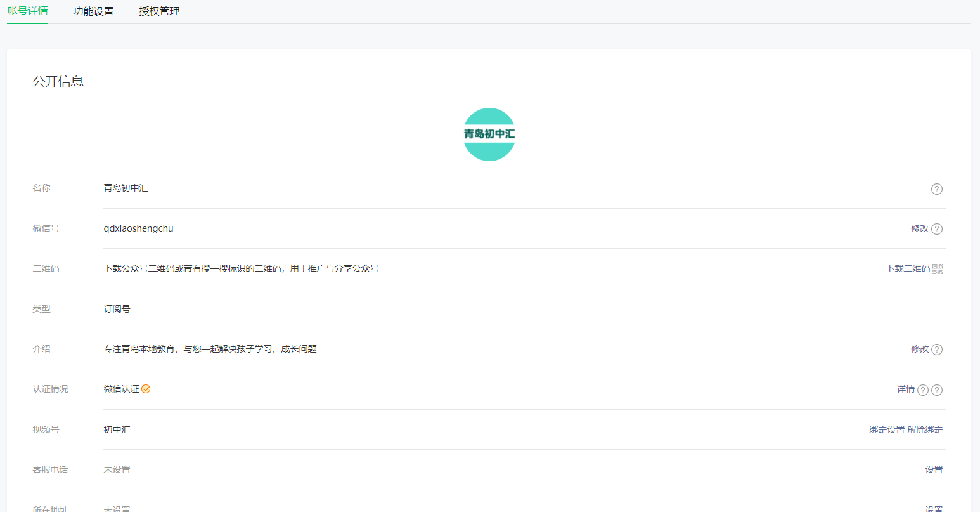980x512 pixels.
Task: Click the 微信认证 status text
Action: pos(121,389)
